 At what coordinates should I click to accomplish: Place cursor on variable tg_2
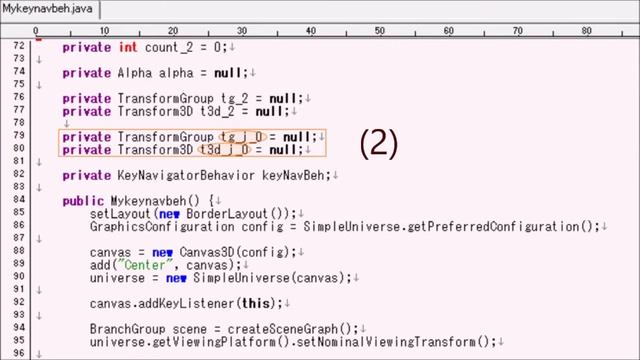pyautogui.click(x=235, y=99)
